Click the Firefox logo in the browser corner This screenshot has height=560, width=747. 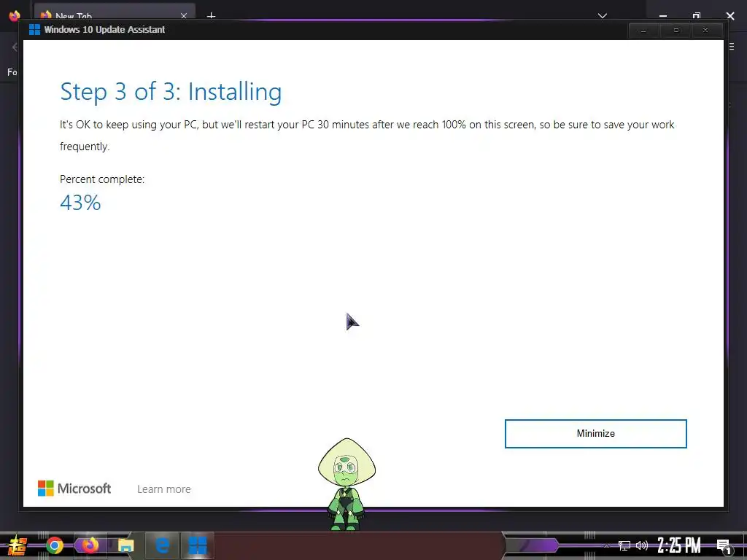[x=15, y=16]
